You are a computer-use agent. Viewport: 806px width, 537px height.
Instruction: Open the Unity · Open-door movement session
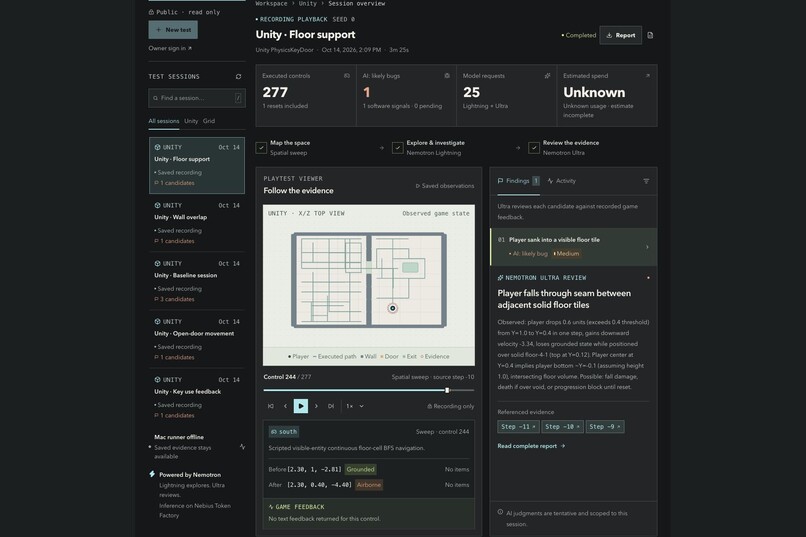point(197,339)
